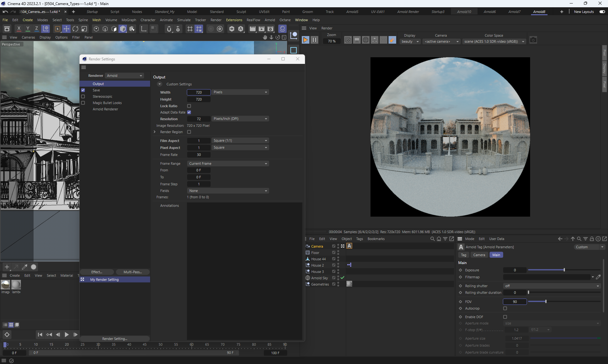608x364 pixels.
Task: Click the Height input field
Action: coord(199,99)
